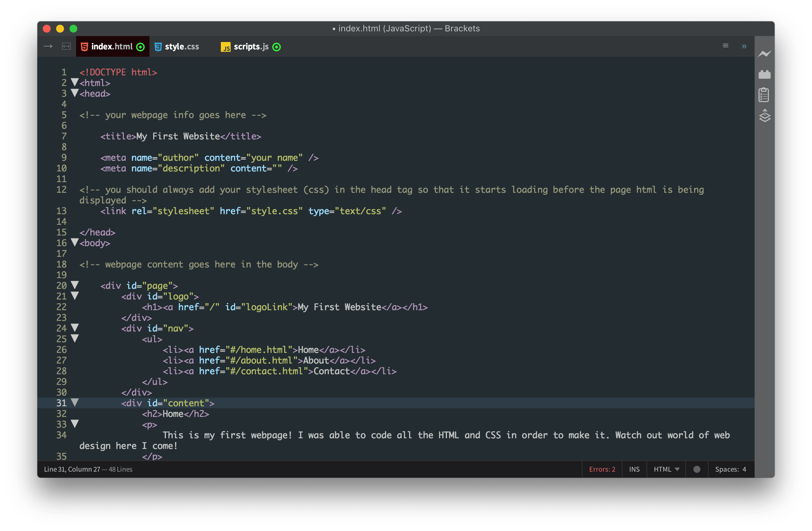Toggle INS overtype mode in status bar
The height and width of the screenshot is (531, 812).
point(634,469)
